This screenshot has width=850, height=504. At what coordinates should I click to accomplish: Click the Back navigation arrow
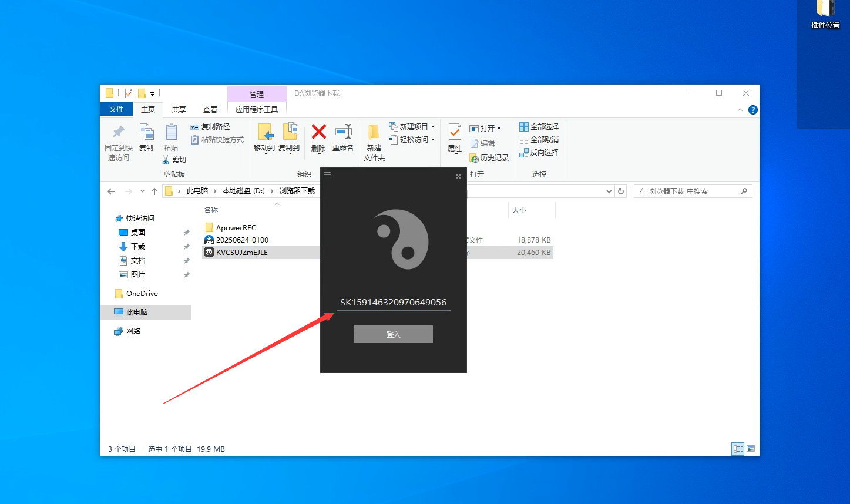tap(111, 191)
